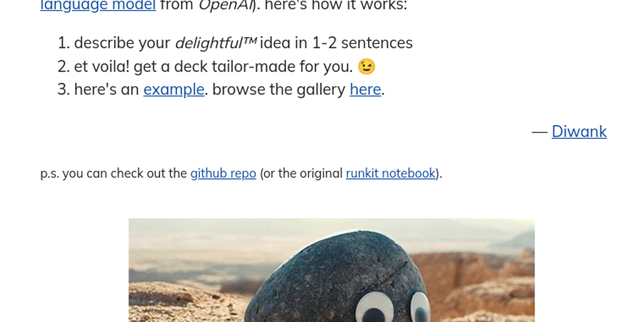Image resolution: width=644 pixels, height=322 pixels.
Task: Click the rock's right googly eye
Action: [421, 307]
